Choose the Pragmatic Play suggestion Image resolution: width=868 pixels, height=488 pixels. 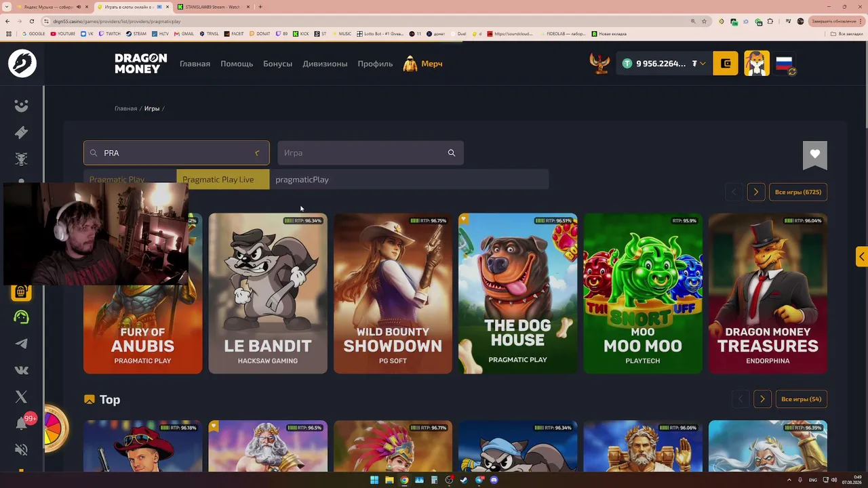point(130,180)
